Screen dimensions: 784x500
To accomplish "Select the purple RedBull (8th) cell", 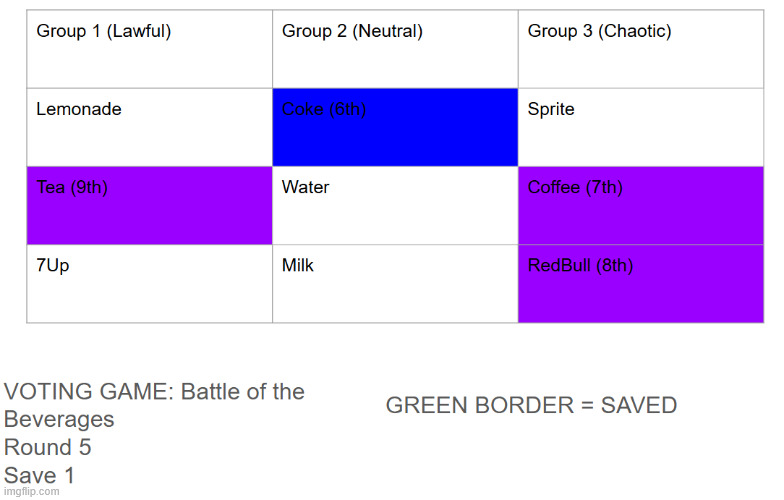I will [x=641, y=284].
